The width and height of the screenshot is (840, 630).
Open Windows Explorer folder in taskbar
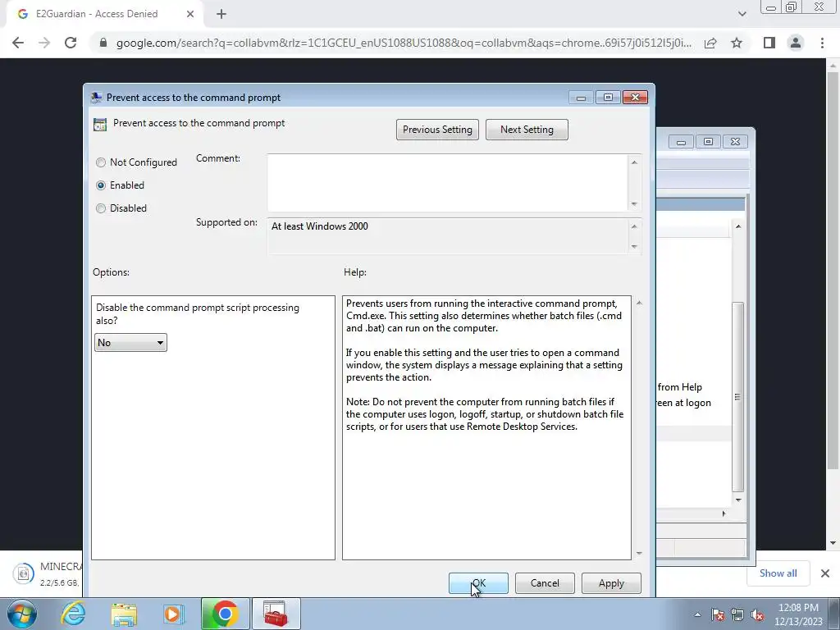tap(124, 614)
